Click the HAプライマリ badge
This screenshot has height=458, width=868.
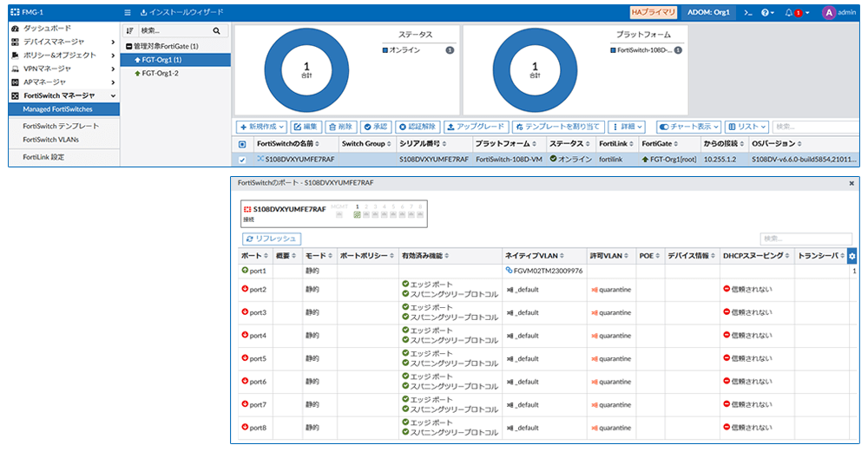654,12
